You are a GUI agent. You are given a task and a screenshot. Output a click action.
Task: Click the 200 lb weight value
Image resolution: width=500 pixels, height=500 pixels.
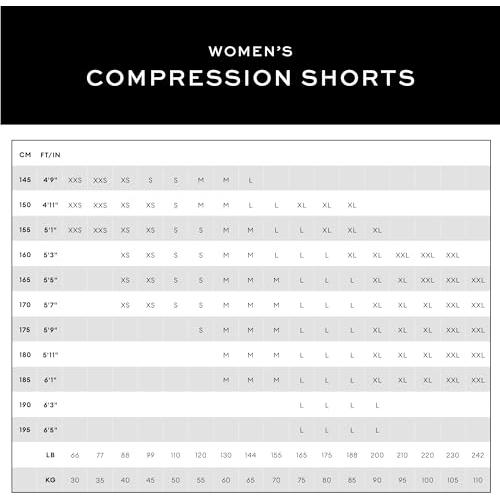pyautogui.click(x=377, y=455)
